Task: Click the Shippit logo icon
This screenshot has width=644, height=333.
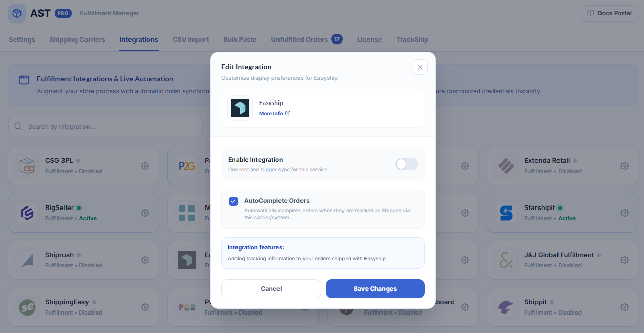Action: [506, 307]
